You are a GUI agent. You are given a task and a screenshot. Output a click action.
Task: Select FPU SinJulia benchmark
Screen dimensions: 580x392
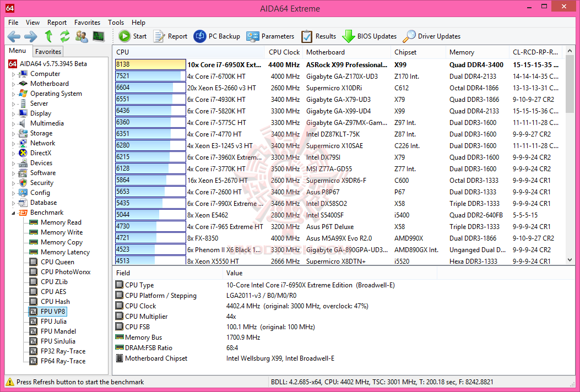[58, 341]
